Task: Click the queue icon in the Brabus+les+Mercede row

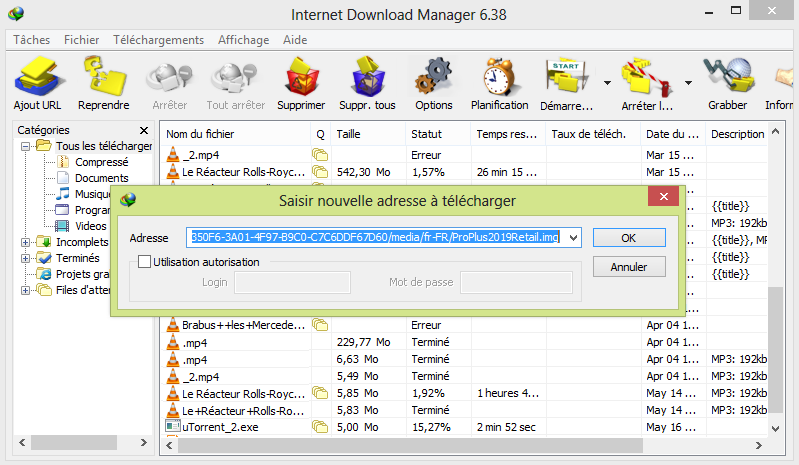Action: click(320, 324)
